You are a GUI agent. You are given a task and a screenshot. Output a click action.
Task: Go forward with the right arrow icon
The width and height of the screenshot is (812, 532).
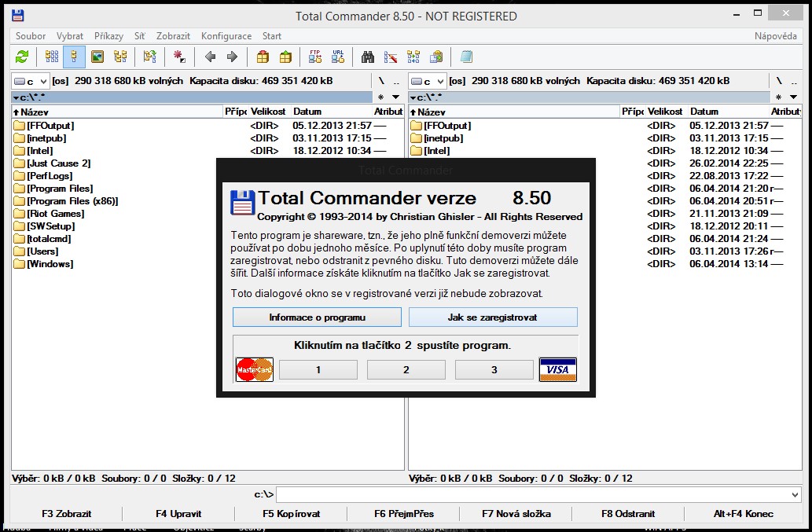click(x=232, y=57)
